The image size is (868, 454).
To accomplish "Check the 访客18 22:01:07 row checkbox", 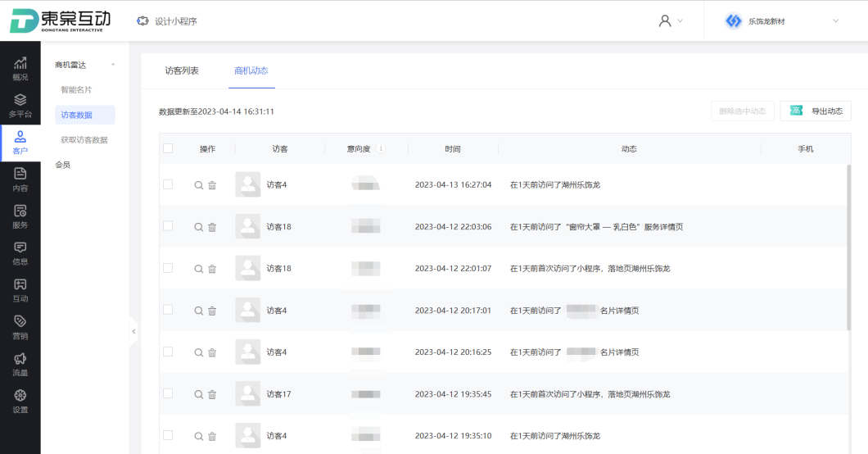I will coord(168,268).
